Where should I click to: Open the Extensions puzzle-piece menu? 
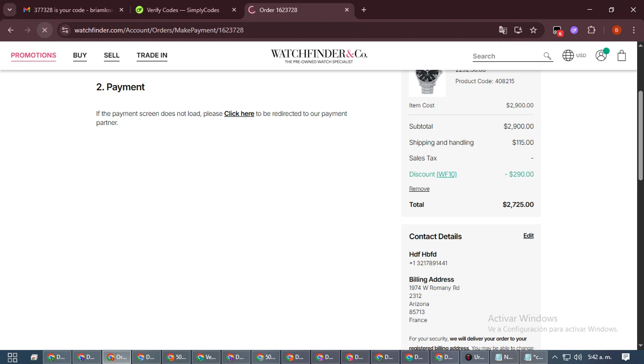coord(591,30)
